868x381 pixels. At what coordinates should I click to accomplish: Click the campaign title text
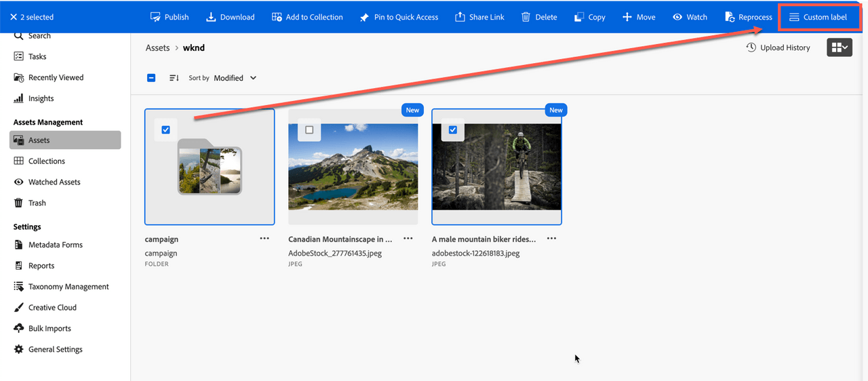pos(161,239)
